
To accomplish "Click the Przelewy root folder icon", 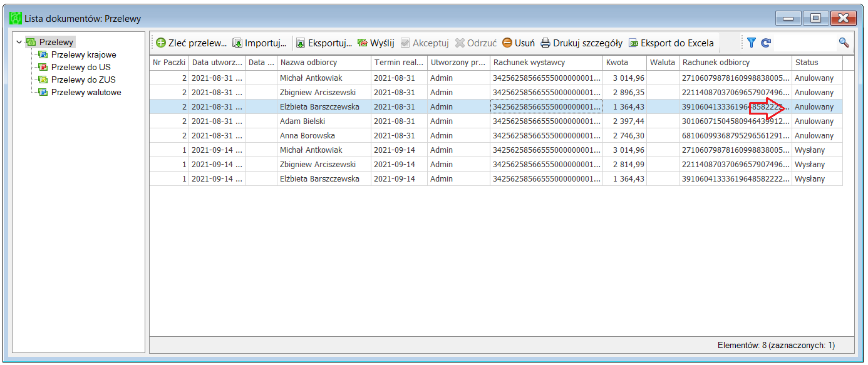I will (31, 43).
